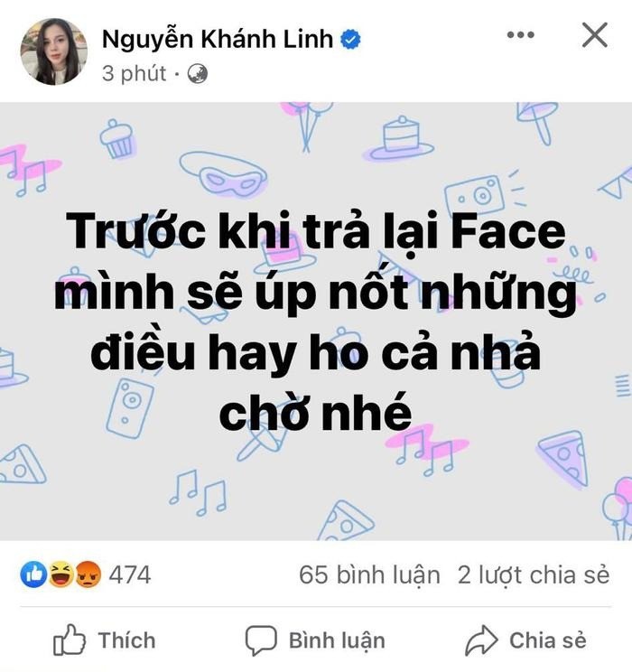
Task: Open the 65 bình luận comments
Action: 370,574
